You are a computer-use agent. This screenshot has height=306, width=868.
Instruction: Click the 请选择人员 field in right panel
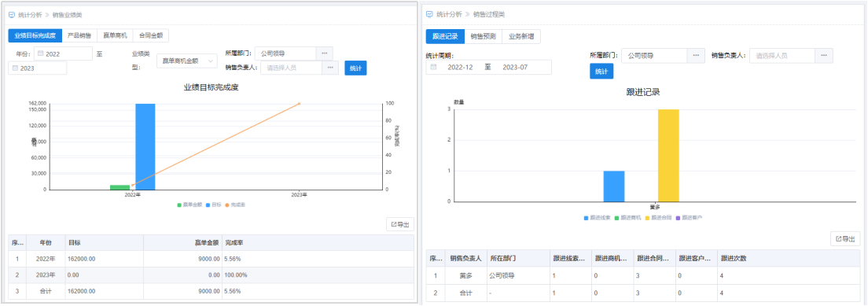click(783, 55)
